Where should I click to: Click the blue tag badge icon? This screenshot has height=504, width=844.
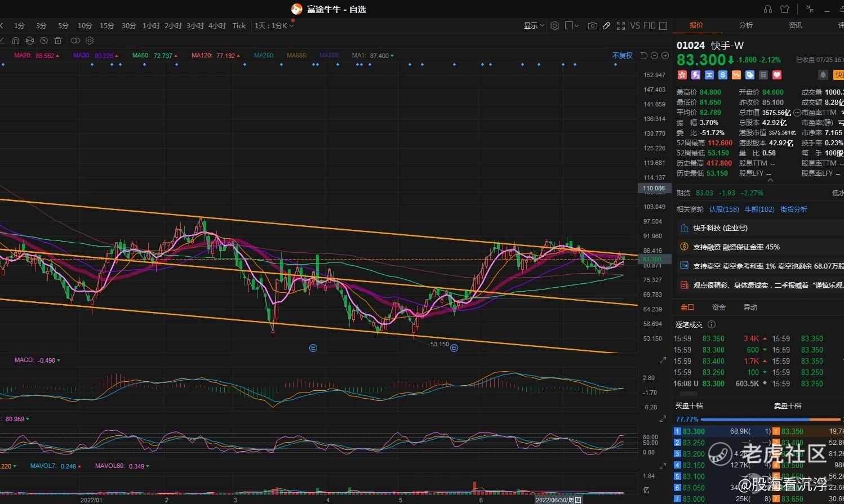point(750,75)
